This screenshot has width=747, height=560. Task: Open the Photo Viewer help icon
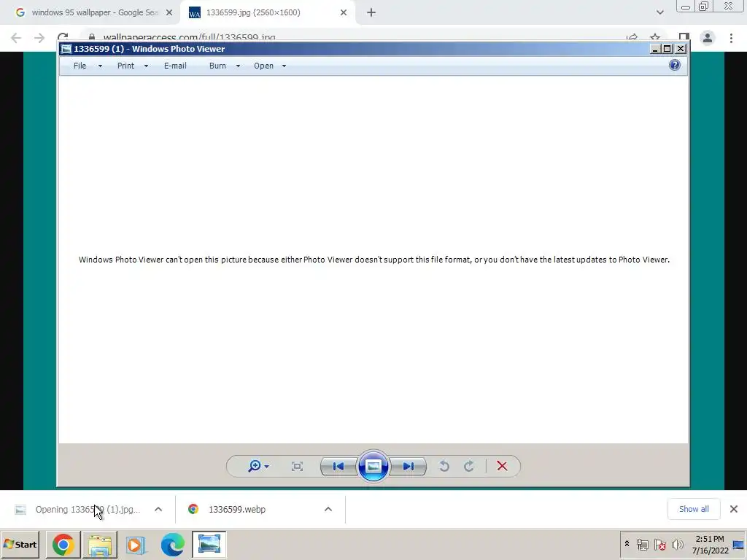tap(674, 65)
